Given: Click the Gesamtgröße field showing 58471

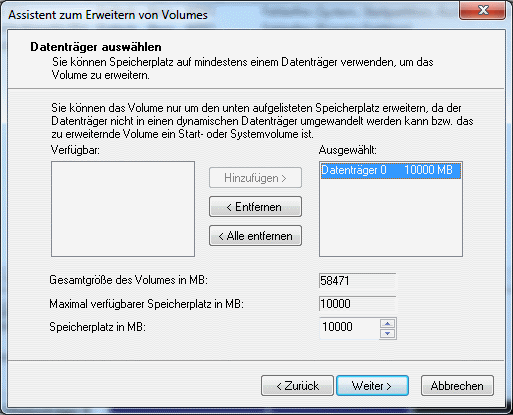Looking at the screenshot, I should click(x=357, y=281).
